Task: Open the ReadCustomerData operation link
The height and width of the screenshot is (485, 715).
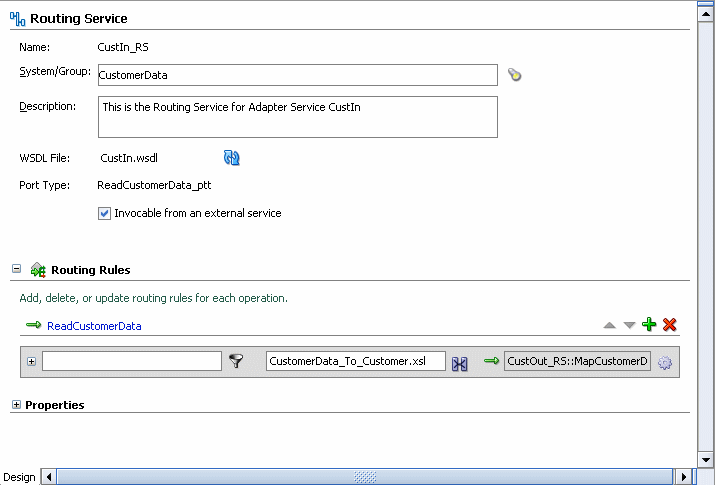Action: (94, 326)
